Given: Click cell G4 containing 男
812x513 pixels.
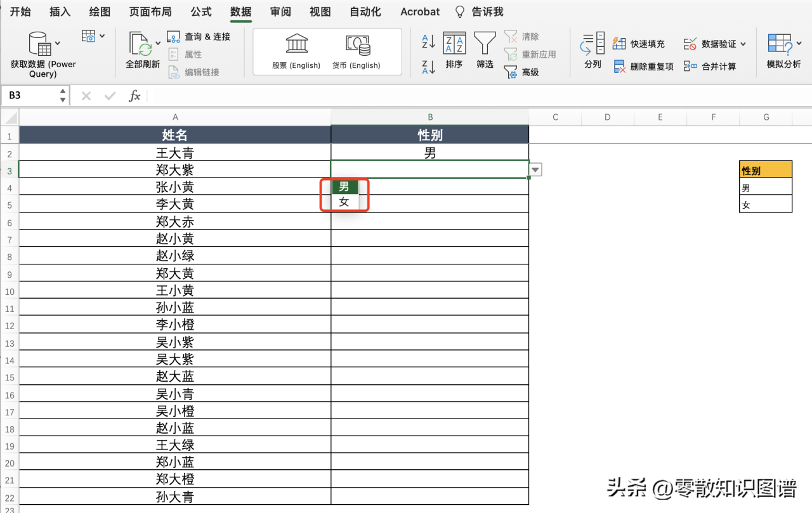Looking at the screenshot, I should [766, 187].
